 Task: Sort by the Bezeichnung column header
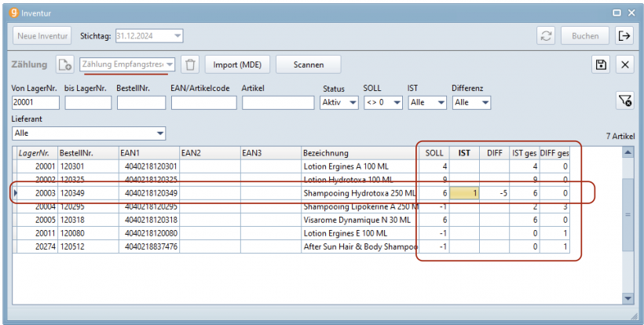click(358, 153)
